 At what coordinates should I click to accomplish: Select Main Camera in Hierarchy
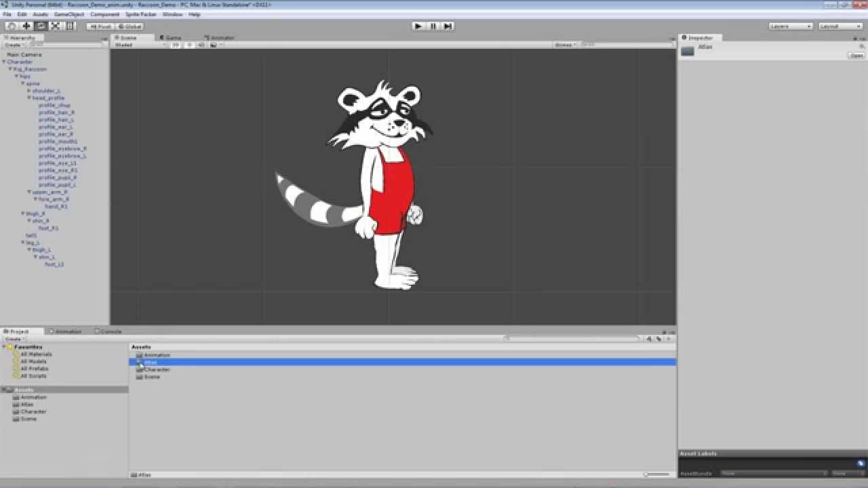(x=24, y=55)
